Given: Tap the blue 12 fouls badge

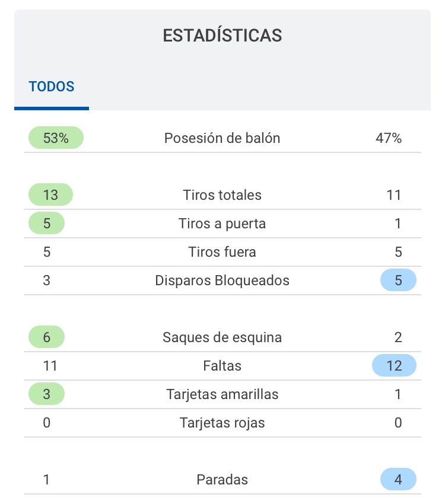Looking at the screenshot, I should [394, 366].
